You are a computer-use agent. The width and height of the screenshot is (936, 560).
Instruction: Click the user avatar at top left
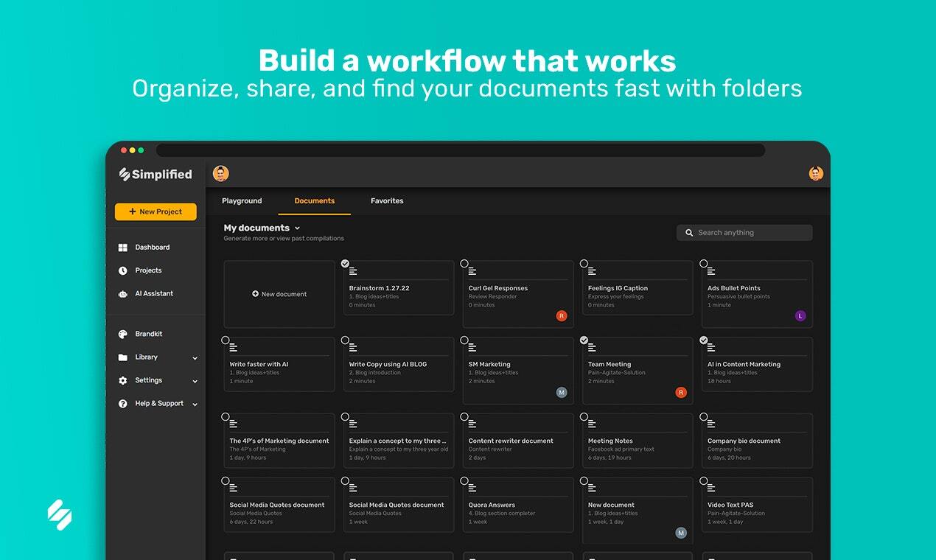point(221,174)
